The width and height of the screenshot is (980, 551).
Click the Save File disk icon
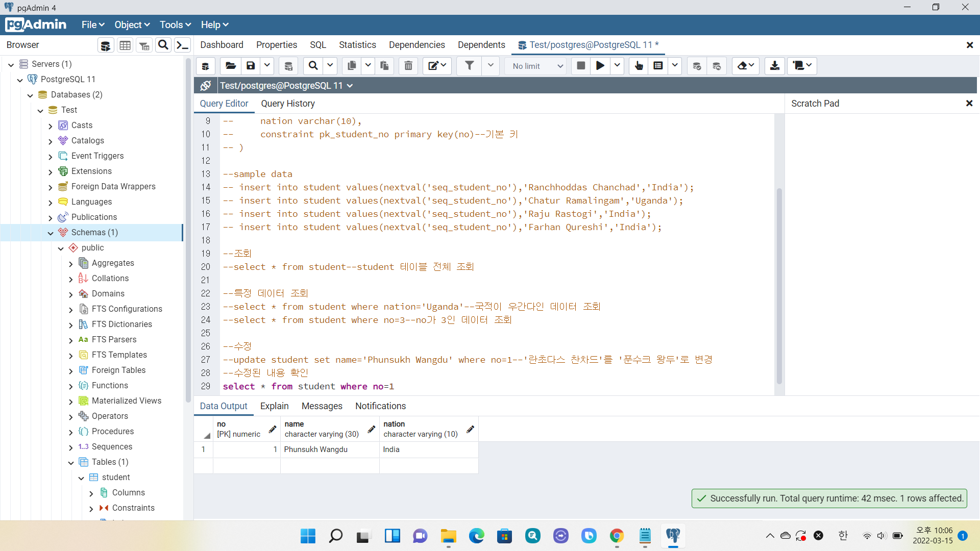(251, 66)
